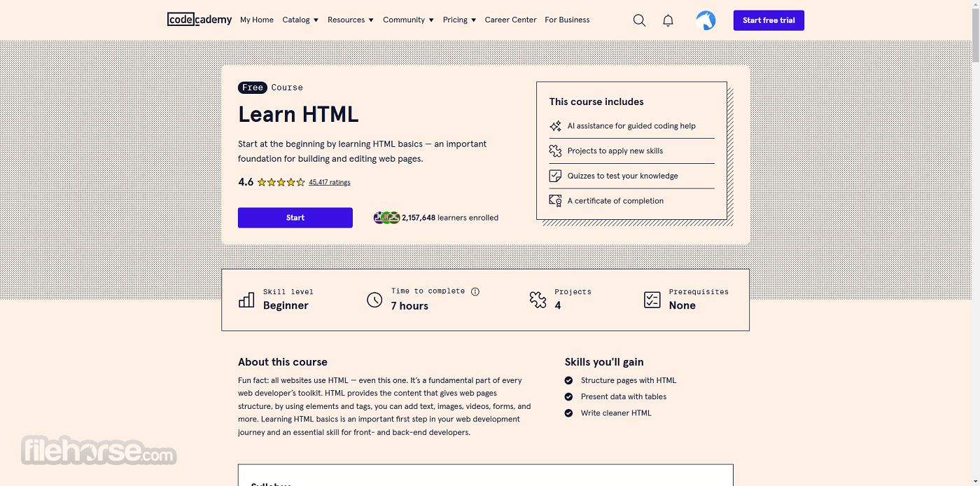This screenshot has width=980, height=486.
Task: Expand the Pricing dropdown
Action: (x=459, y=20)
